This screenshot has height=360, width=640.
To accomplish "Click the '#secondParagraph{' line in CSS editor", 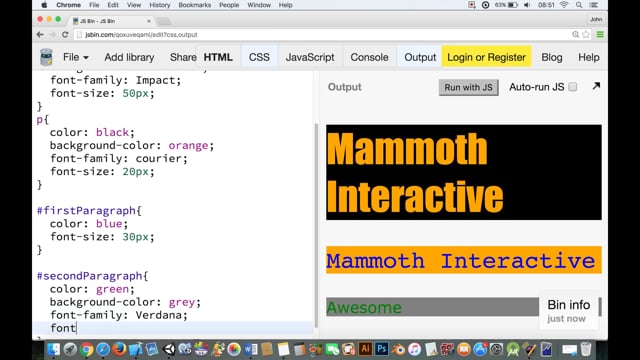I will (x=92, y=276).
